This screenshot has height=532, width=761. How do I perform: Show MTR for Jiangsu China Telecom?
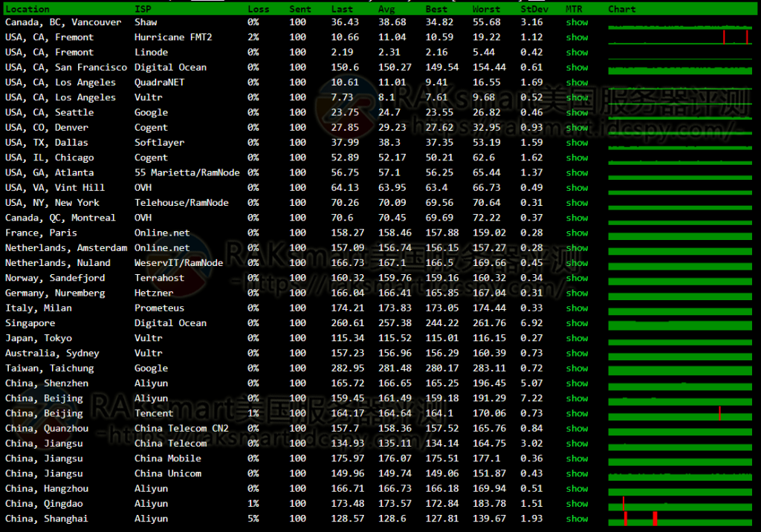(577, 444)
